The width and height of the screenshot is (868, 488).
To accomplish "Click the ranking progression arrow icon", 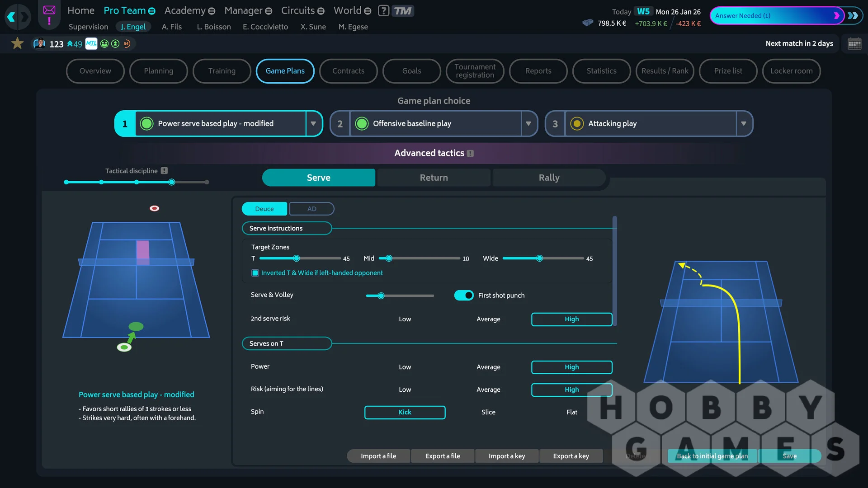I will 70,43.
